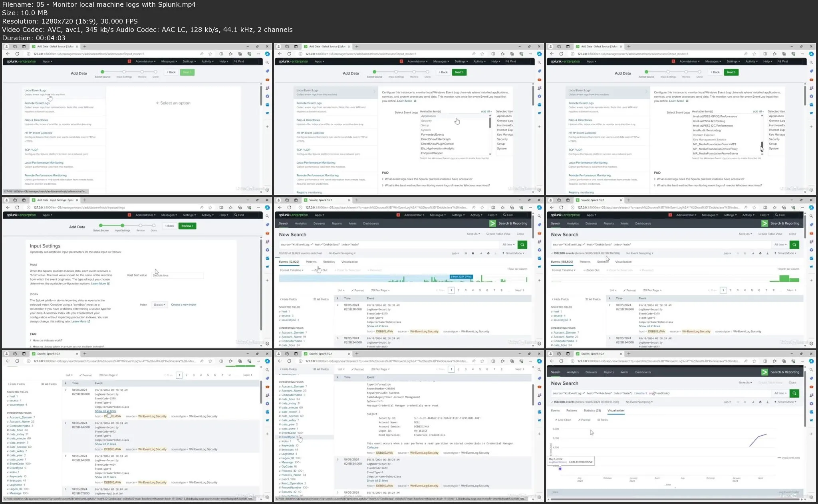Click 'Show all 71 lines' link
Viewport: 818px width, 504px height.
[x=105, y=477]
